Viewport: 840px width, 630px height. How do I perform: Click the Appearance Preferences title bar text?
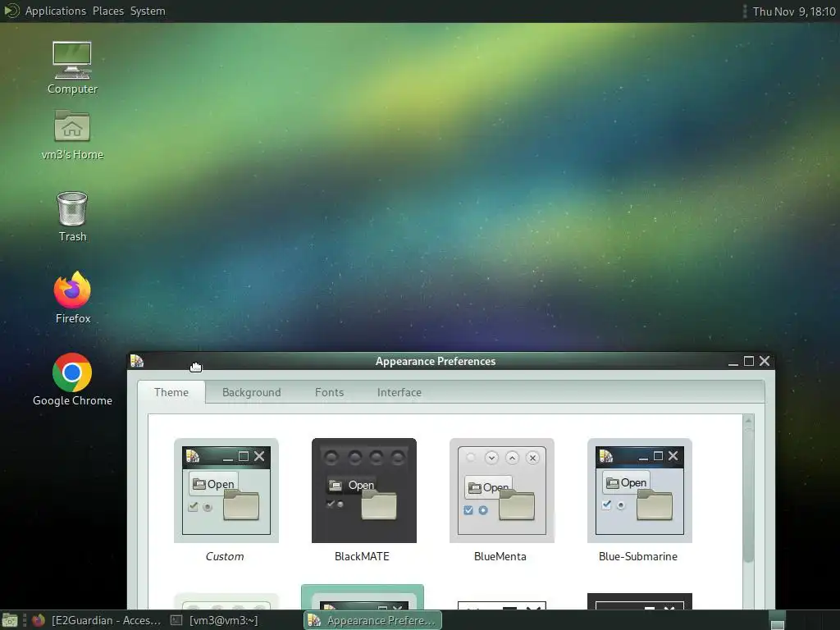pyautogui.click(x=436, y=361)
